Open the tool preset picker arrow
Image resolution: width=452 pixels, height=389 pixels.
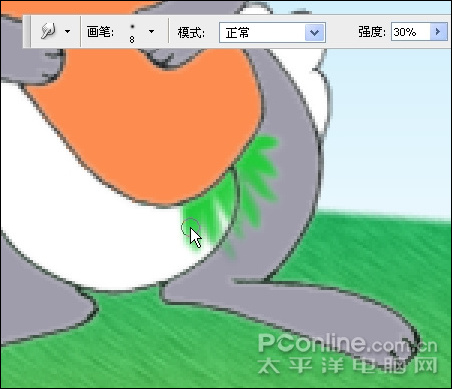[x=68, y=32]
